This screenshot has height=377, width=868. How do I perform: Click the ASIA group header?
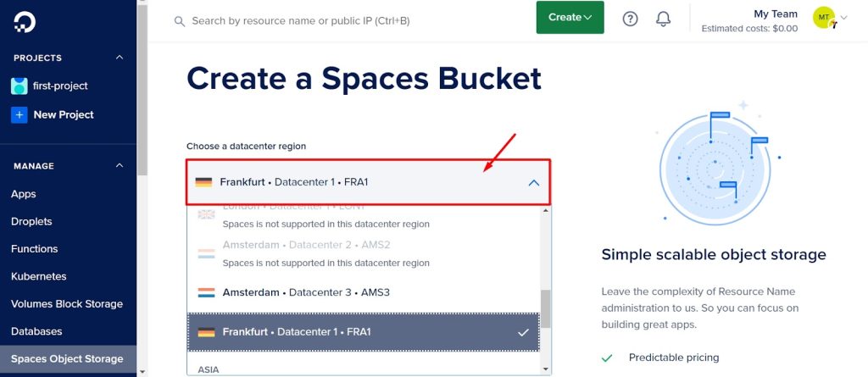tap(209, 369)
